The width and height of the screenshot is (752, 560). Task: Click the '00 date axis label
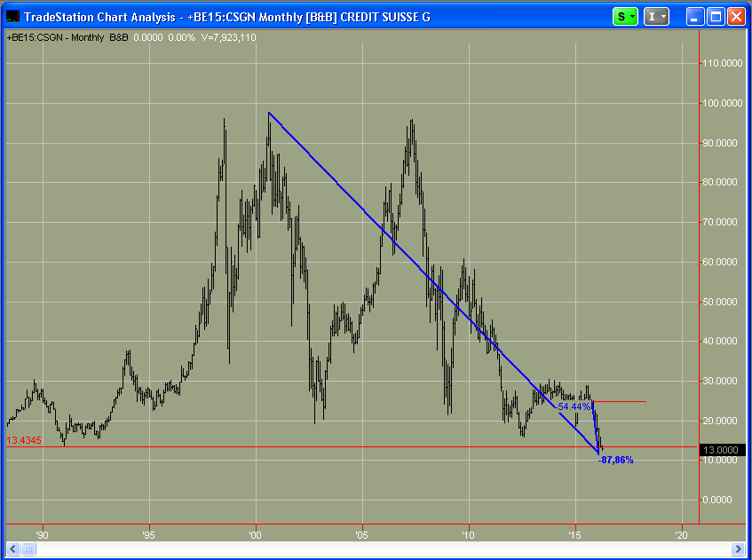click(256, 534)
